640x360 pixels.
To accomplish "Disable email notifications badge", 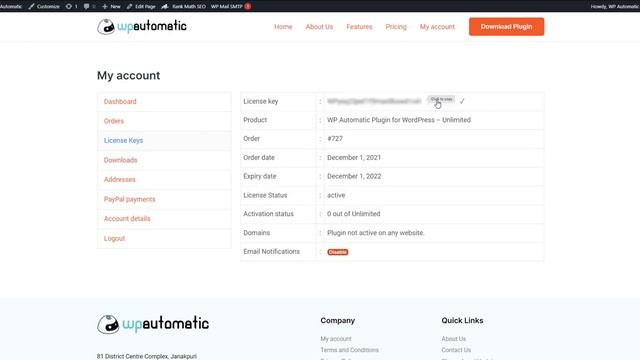I will coord(338,252).
